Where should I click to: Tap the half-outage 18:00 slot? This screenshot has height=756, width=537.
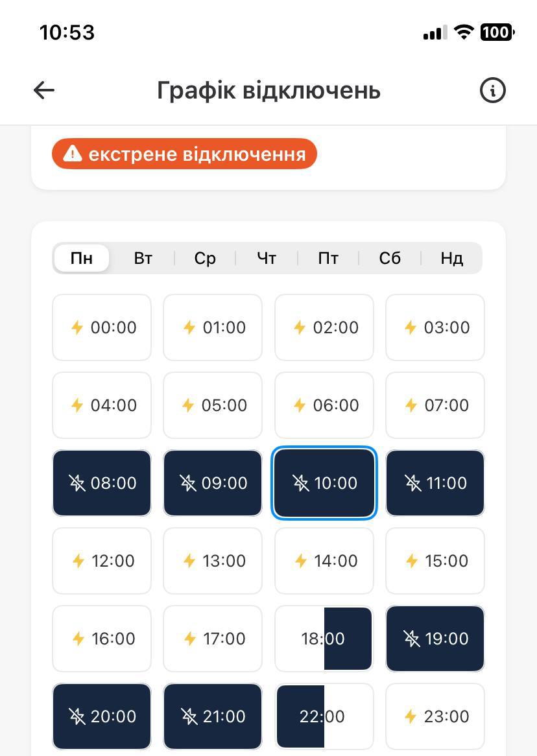324,639
